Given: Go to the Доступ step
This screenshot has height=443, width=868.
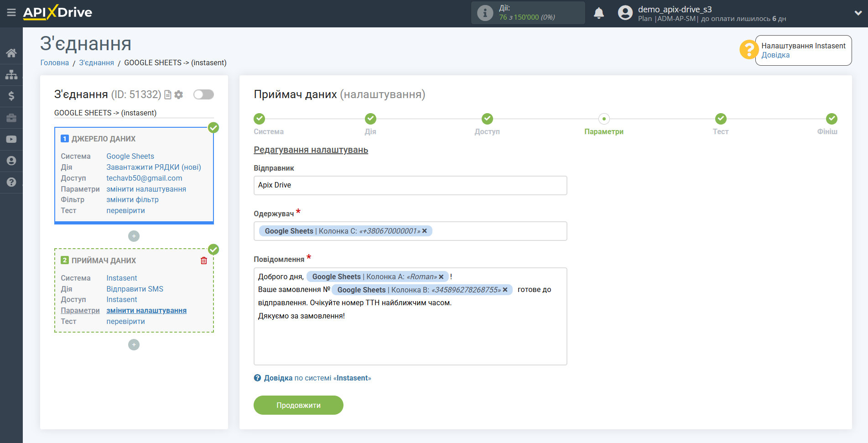Looking at the screenshot, I should point(487,119).
